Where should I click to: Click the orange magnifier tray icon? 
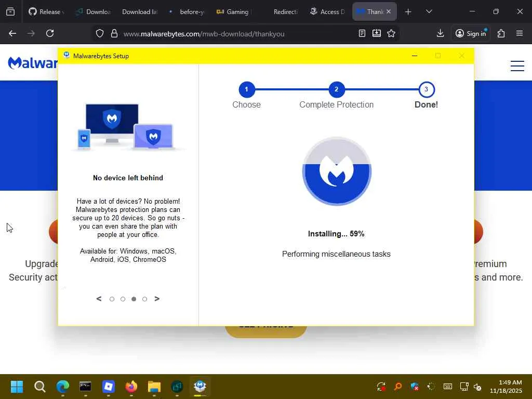click(397, 387)
